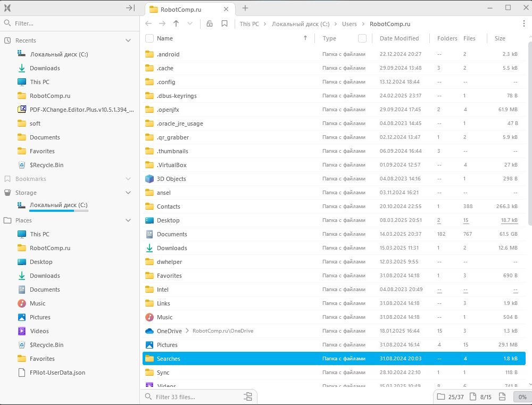
Task: Click the disk icon in the status bar
Action: pos(502,396)
